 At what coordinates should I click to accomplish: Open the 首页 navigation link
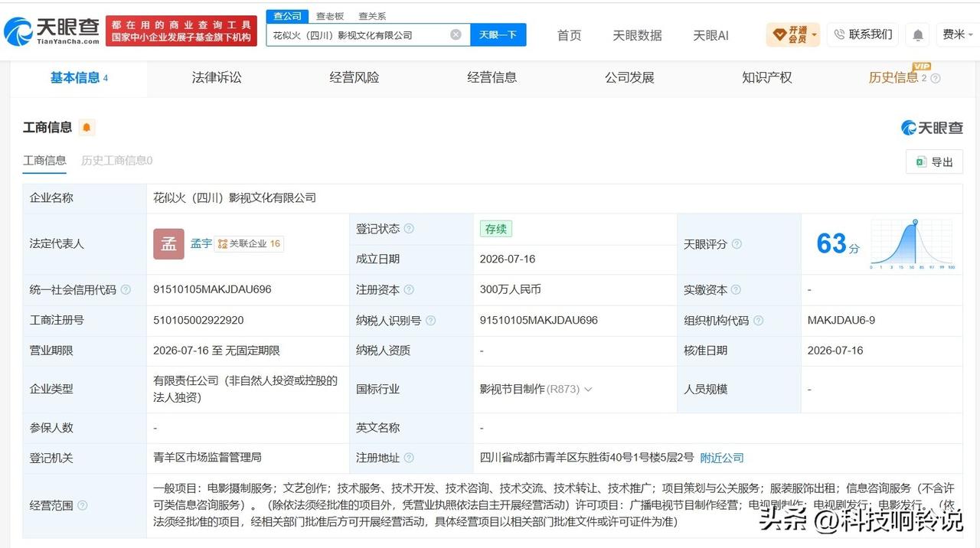point(569,35)
